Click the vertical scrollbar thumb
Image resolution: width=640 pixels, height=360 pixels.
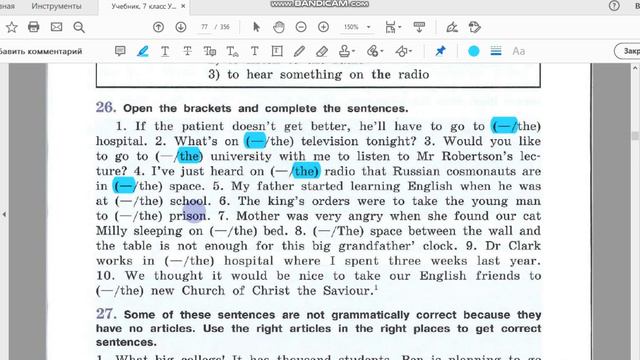(635, 136)
